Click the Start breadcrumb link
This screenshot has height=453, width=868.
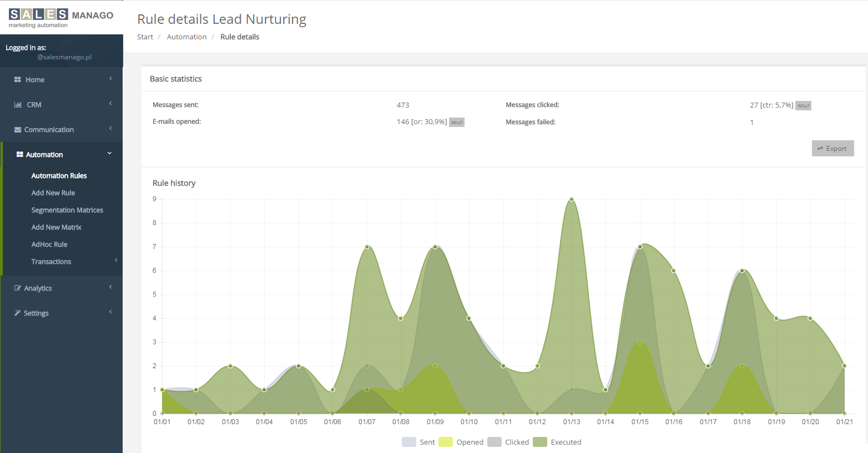point(145,37)
